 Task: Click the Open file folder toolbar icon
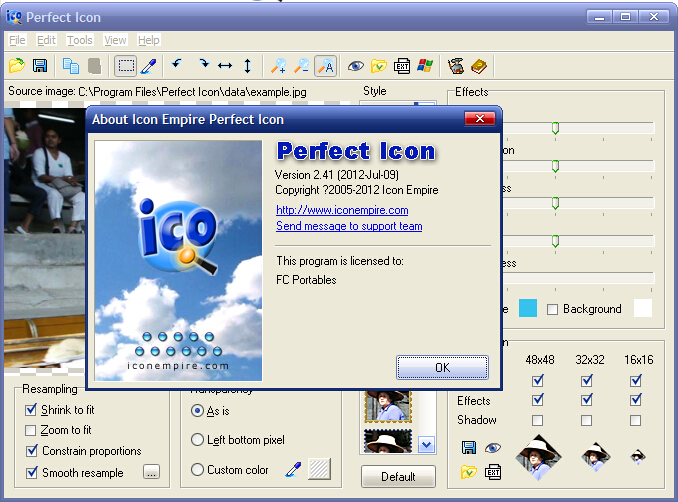tap(17, 66)
